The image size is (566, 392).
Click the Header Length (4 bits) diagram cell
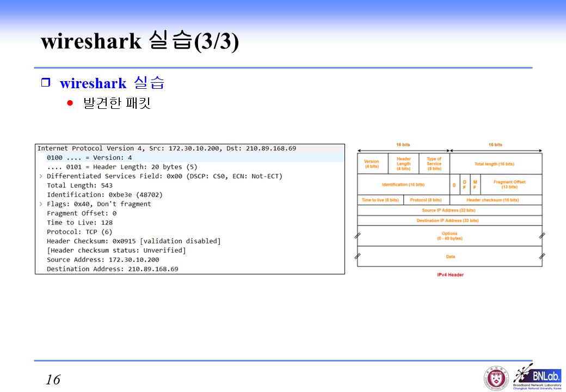pos(404,164)
